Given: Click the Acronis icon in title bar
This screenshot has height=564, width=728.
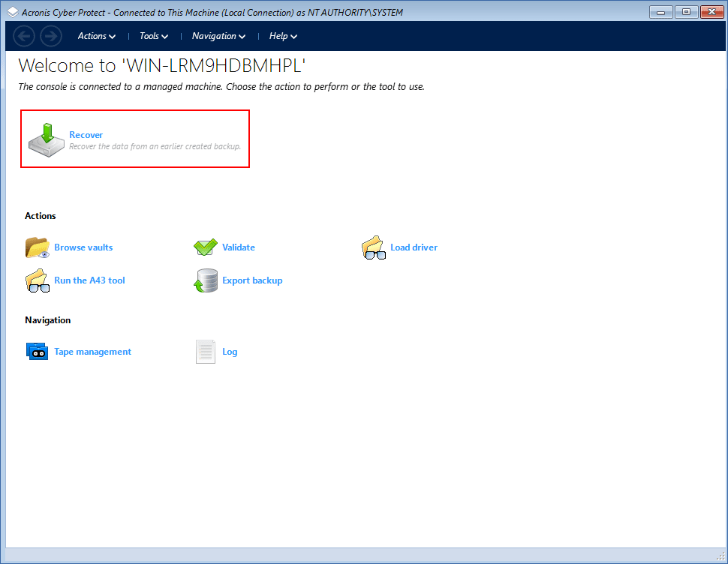Looking at the screenshot, I should tap(13, 12).
